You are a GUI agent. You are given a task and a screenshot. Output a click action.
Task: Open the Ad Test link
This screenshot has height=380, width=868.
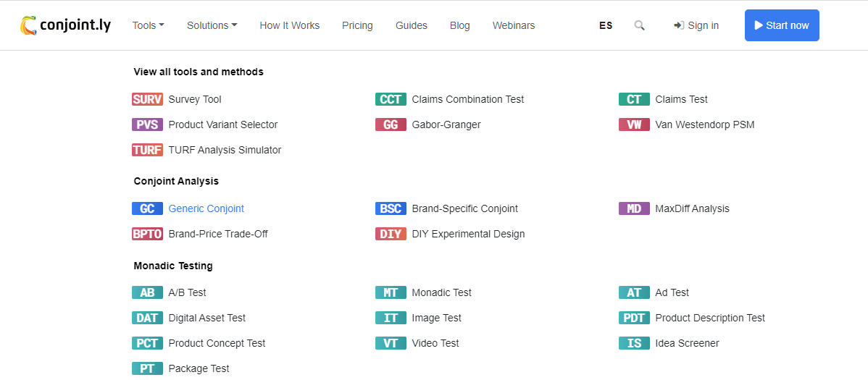coord(672,292)
